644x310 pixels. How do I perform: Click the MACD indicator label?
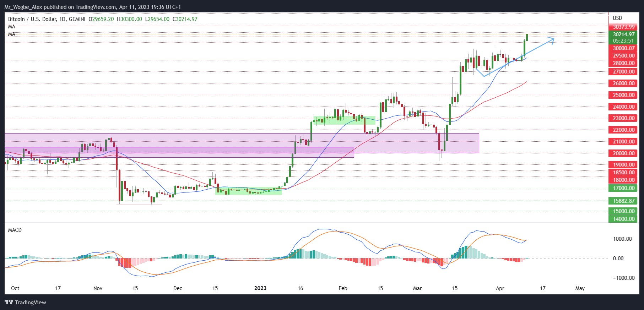click(x=15, y=230)
